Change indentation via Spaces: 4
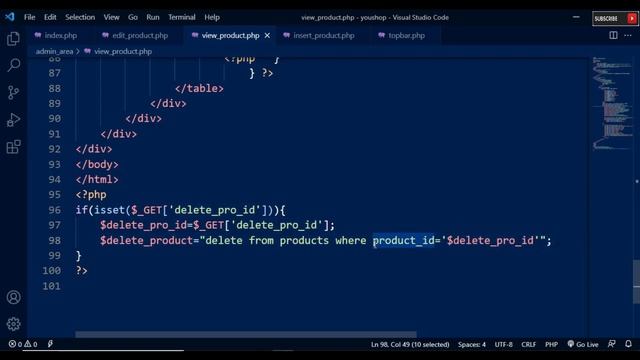The image size is (640, 360). click(471, 344)
